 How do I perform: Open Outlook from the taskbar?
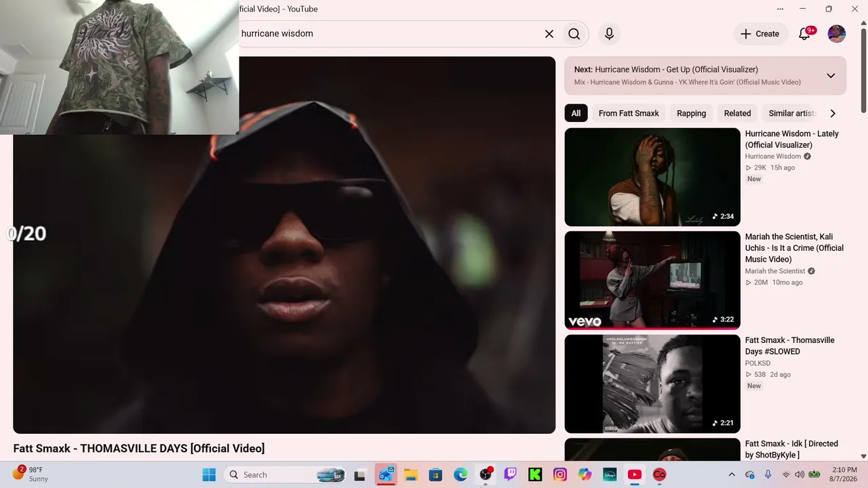[387, 474]
